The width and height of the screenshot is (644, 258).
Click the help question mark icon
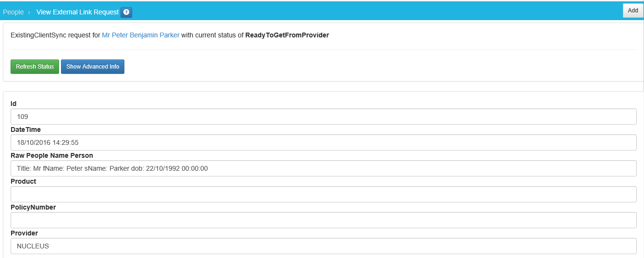126,12
